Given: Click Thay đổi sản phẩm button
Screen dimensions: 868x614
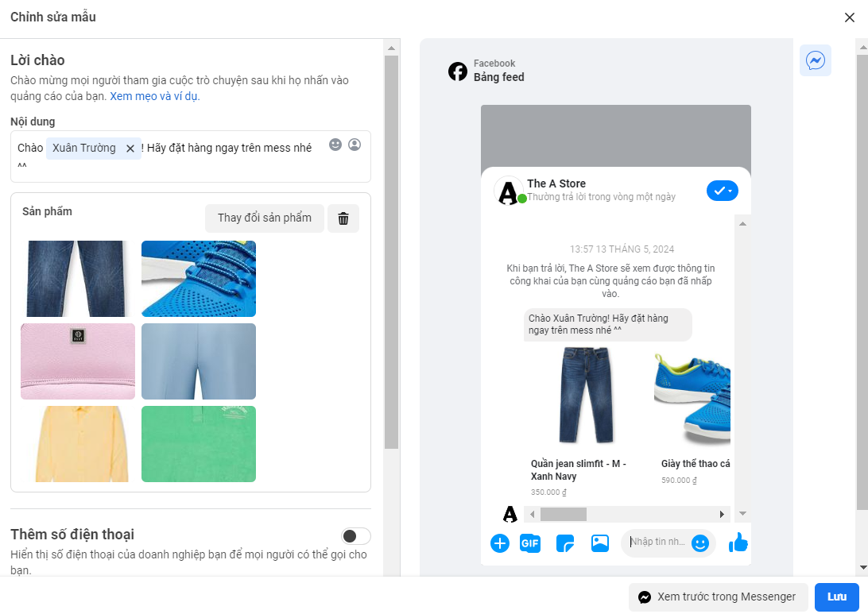Looking at the screenshot, I should 265,218.
